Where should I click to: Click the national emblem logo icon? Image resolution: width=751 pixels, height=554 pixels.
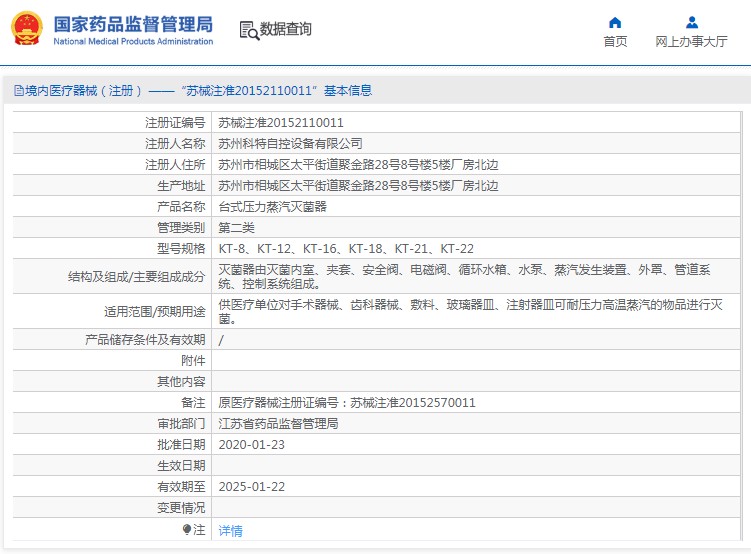[27, 29]
